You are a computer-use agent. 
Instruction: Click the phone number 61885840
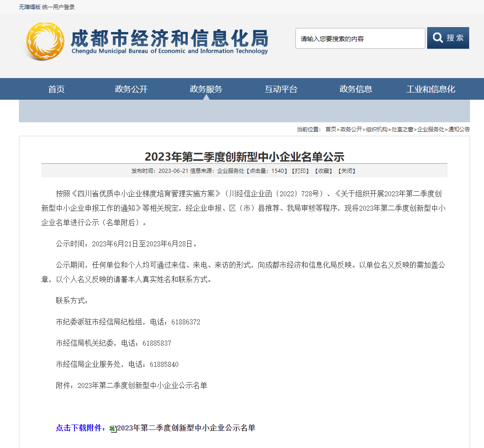pos(164,365)
